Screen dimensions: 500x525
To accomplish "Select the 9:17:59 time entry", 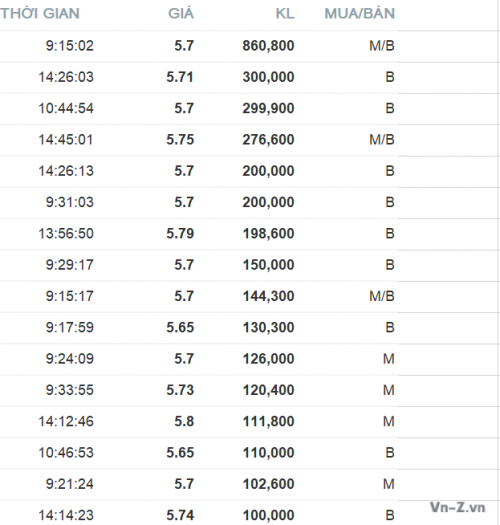I will pyautogui.click(x=70, y=327).
